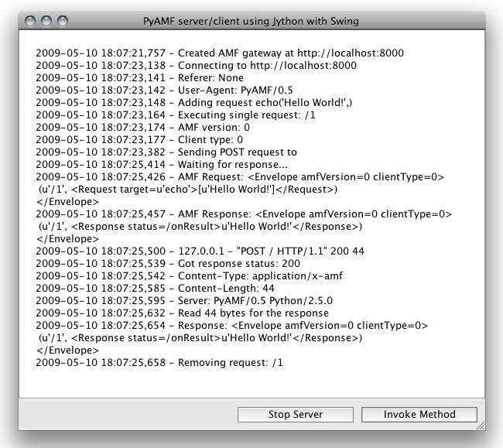Image resolution: width=503 pixels, height=448 pixels.
Task: Close the PyAMF window with red button
Action: 31,22
